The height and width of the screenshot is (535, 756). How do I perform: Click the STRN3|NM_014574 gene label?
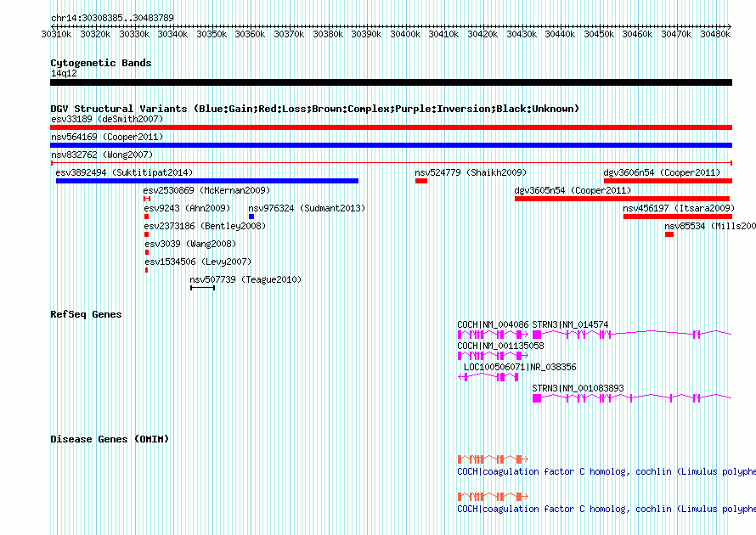[570, 325]
